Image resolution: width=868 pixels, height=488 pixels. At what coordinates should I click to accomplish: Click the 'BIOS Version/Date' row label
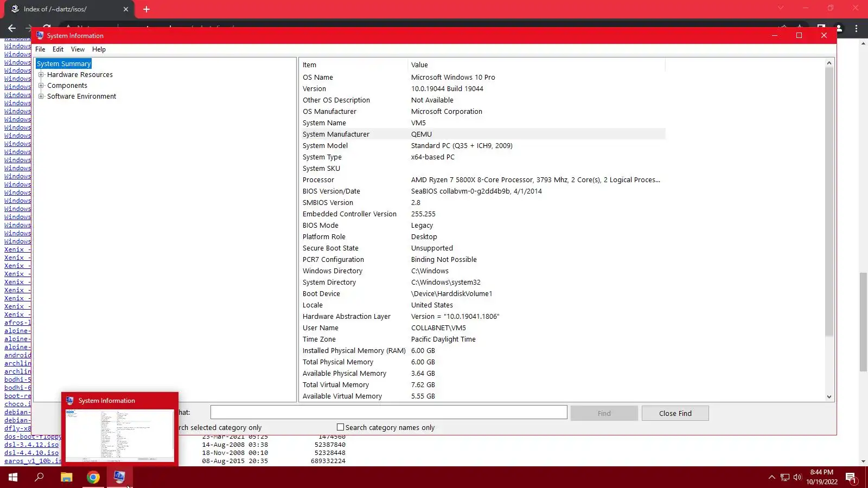(x=331, y=191)
